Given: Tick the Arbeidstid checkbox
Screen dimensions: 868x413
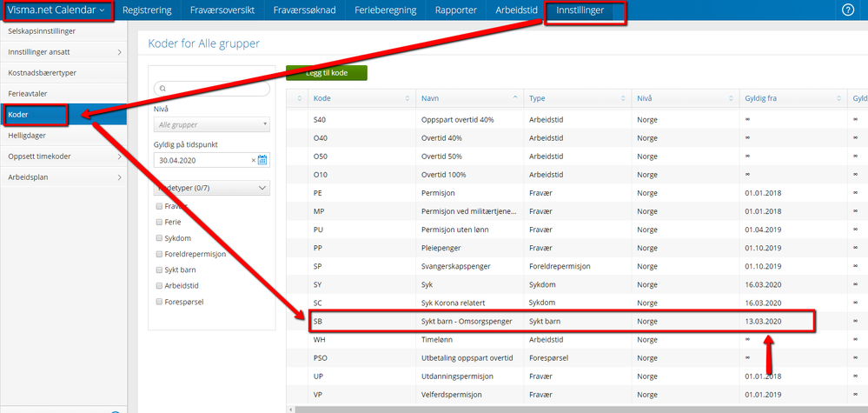Looking at the screenshot, I should pos(159,285).
